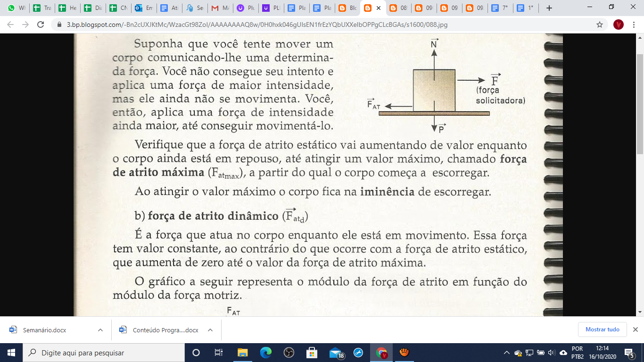Switch to the 'Blc' Blogger tab
644x362 pixels.
pos(347,8)
